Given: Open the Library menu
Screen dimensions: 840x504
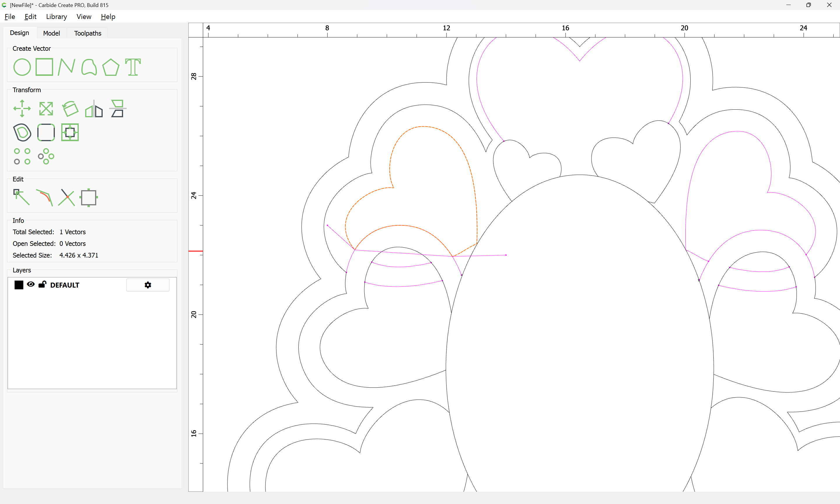Looking at the screenshot, I should pyautogui.click(x=56, y=17).
